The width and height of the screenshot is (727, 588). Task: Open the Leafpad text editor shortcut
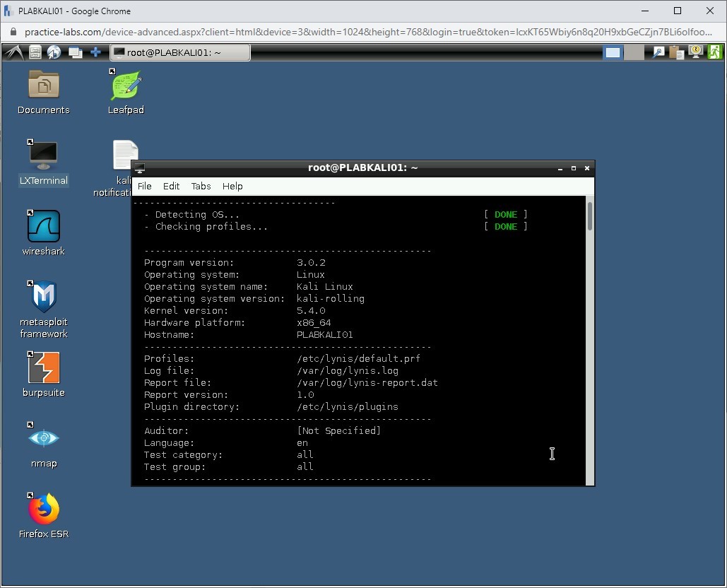126,86
